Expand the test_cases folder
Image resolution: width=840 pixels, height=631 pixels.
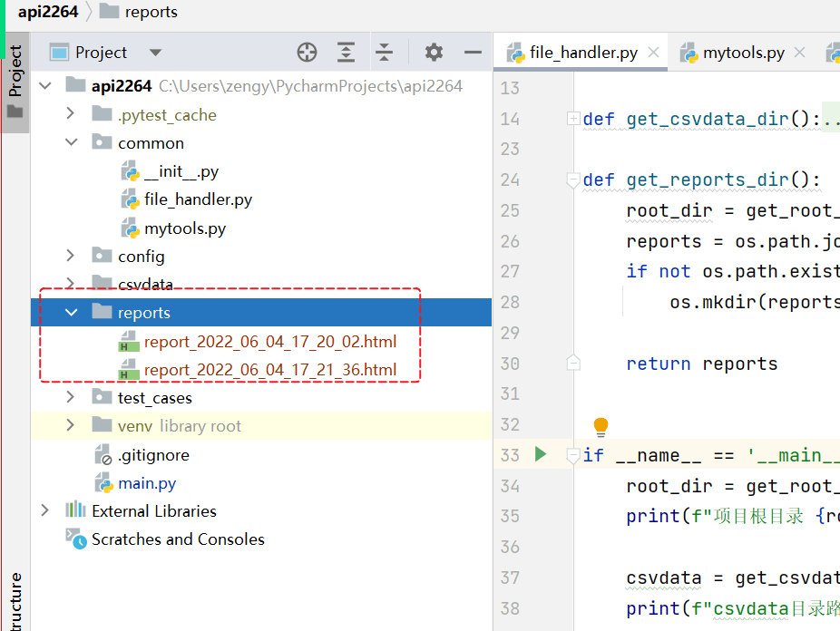[x=70, y=397]
